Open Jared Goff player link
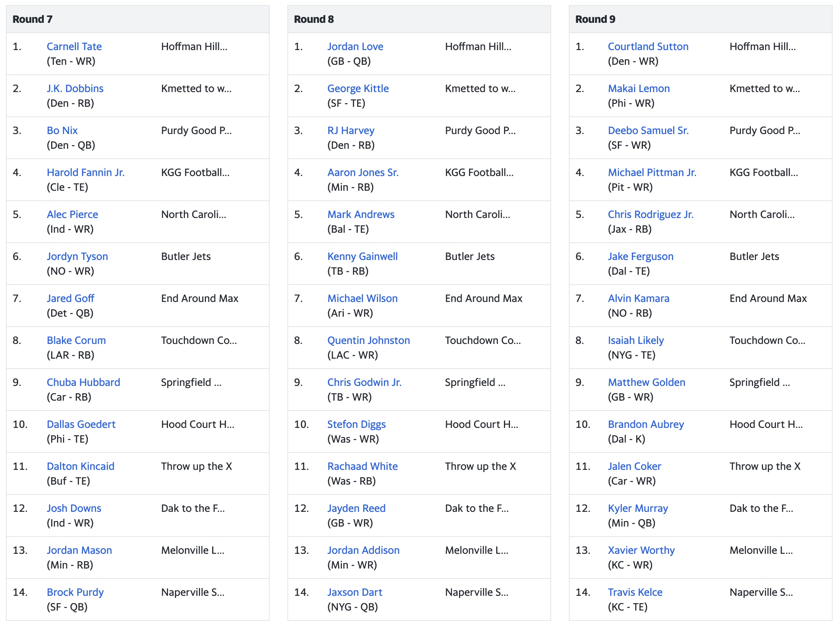Viewport: 840px width, 626px height. coord(70,298)
